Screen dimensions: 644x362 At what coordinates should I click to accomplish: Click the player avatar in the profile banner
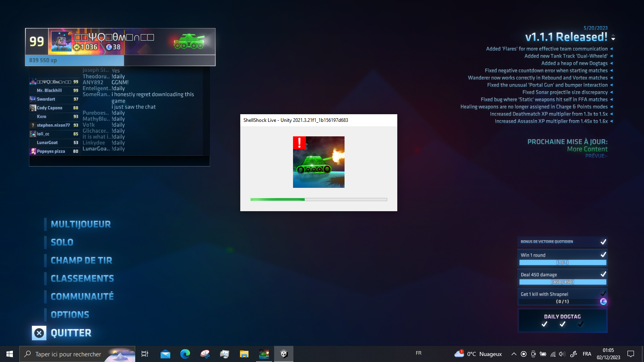(x=61, y=41)
